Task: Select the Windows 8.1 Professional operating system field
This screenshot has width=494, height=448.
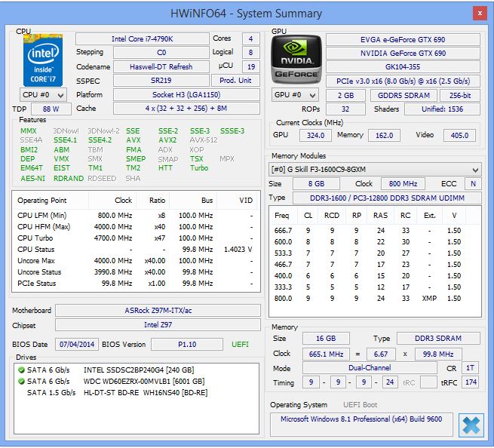Action: (361, 419)
